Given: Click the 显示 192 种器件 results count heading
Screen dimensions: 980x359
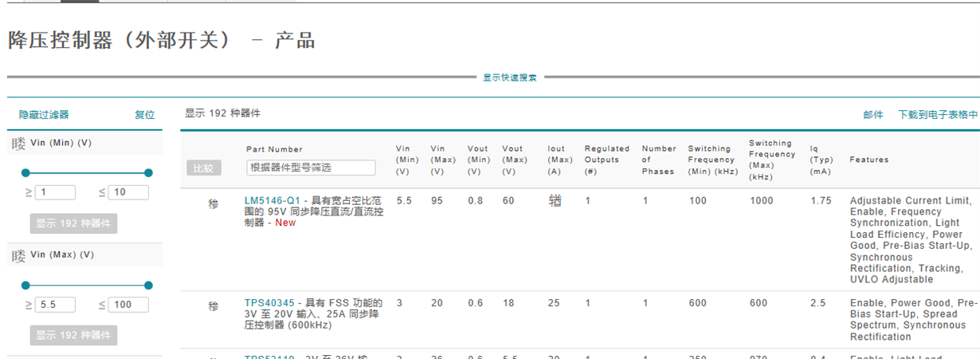Looking at the screenshot, I should point(222,113).
